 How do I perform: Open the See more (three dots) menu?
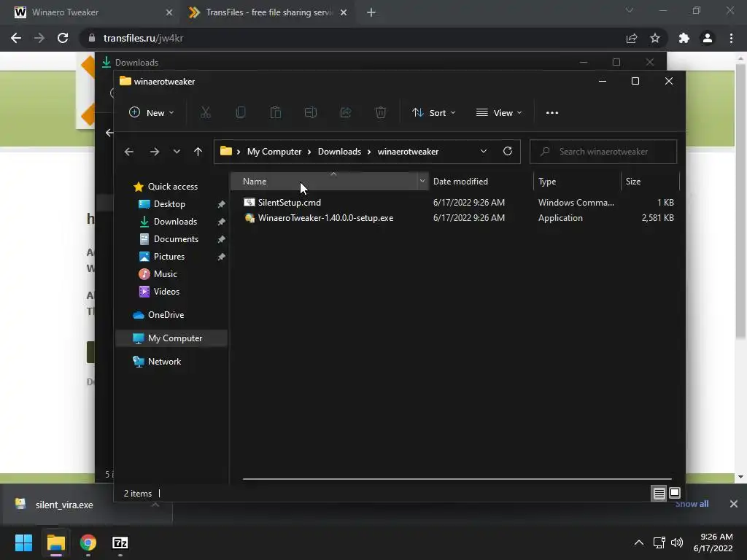(x=551, y=113)
